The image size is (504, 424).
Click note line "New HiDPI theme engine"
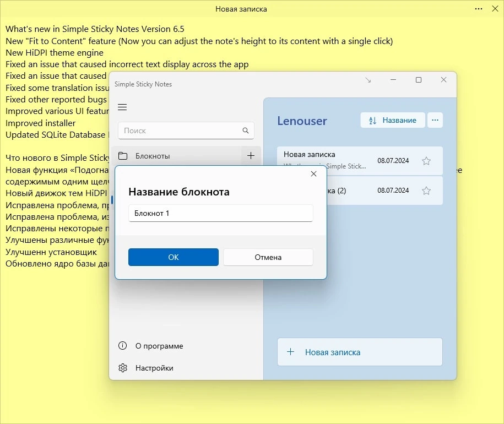pyautogui.click(x=55, y=53)
